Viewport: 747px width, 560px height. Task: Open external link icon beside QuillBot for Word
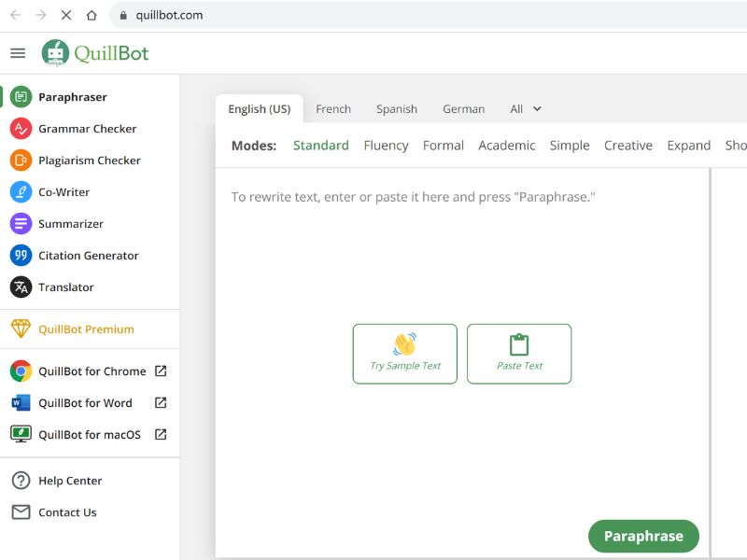(x=161, y=403)
